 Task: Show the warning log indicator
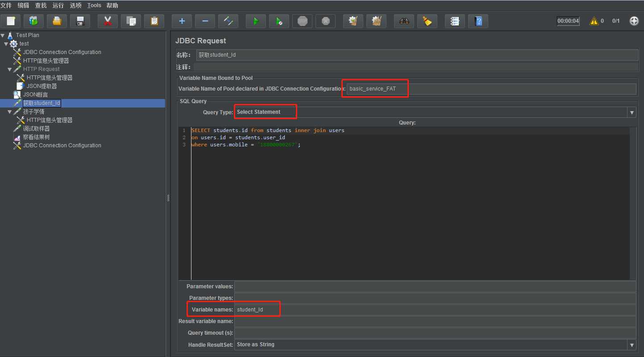click(x=594, y=21)
